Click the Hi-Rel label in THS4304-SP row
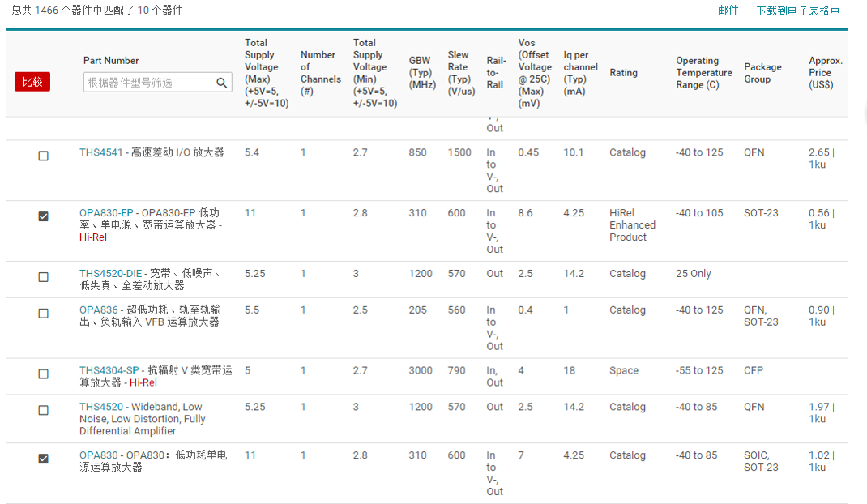Image resolution: width=867 pixels, height=504 pixels. (x=143, y=382)
